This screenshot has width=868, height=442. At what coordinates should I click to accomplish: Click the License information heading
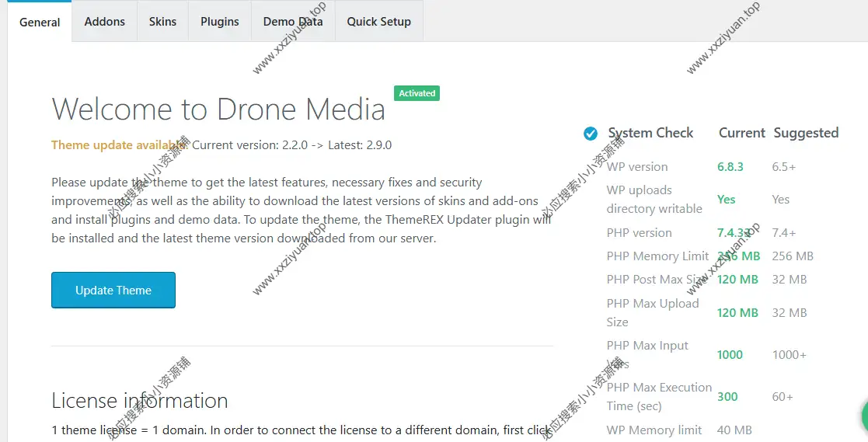140,400
